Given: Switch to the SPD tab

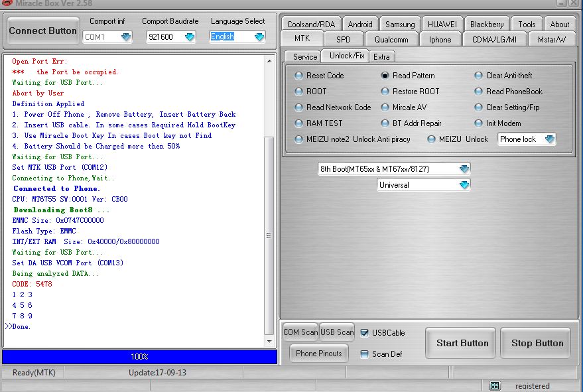Looking at the screenshot, I should coord(343,39).
